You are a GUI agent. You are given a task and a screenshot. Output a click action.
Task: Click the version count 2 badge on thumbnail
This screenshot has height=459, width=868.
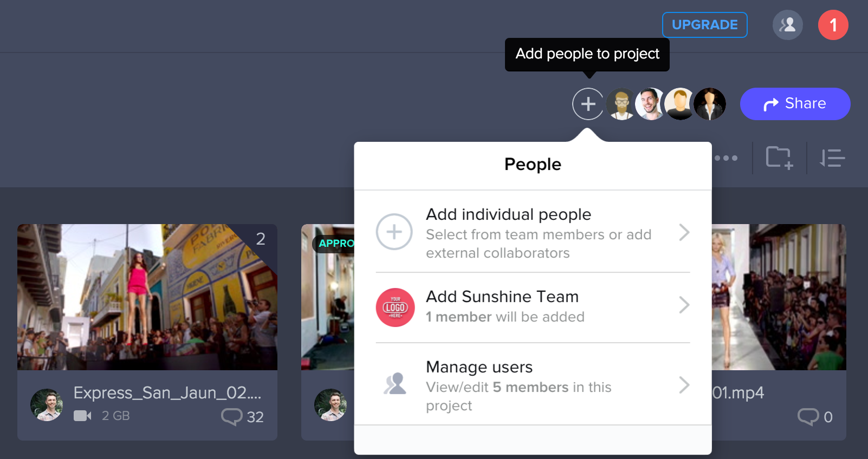(x=261, y=239)
